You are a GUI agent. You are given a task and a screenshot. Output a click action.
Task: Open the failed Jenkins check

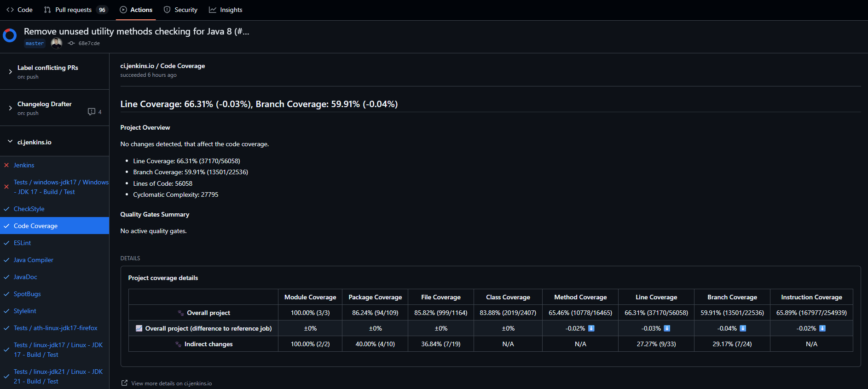[24, 165]
